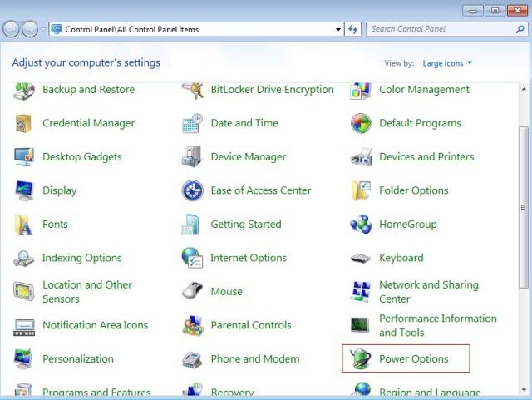
Task: Open the Desktop Gadgets monitor icon
Action: tap(24, 156)
